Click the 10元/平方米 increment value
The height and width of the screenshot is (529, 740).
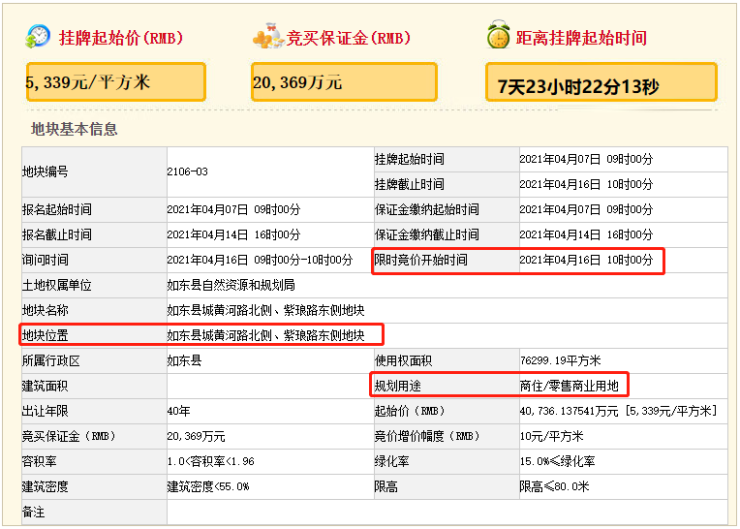coord(552,436)
